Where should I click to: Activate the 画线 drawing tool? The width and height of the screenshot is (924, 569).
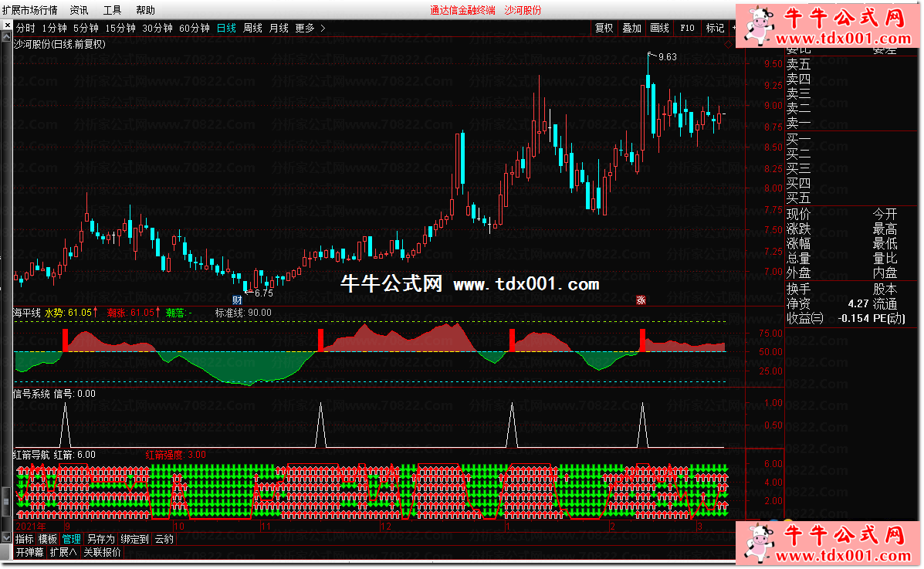[x=659, y=28]
